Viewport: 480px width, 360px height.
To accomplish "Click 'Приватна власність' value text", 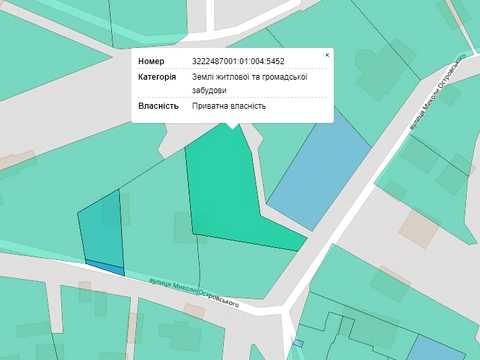I will point(229,106).
